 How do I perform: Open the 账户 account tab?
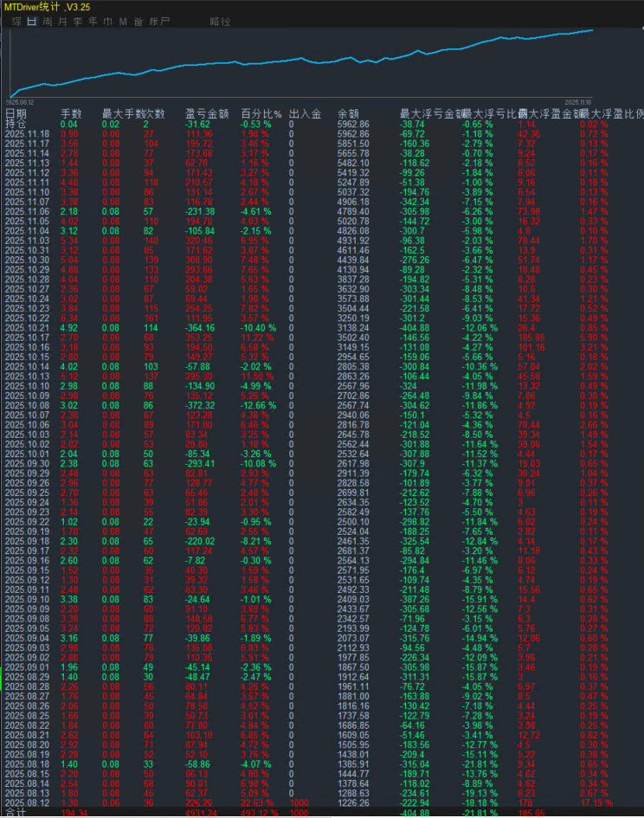(x=159, y=22)
